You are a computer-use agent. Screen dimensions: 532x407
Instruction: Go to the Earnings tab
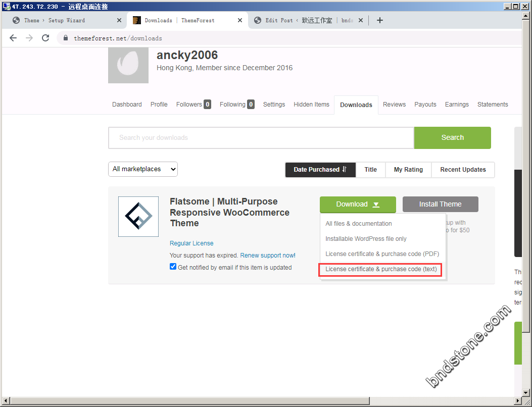point(457,105)
